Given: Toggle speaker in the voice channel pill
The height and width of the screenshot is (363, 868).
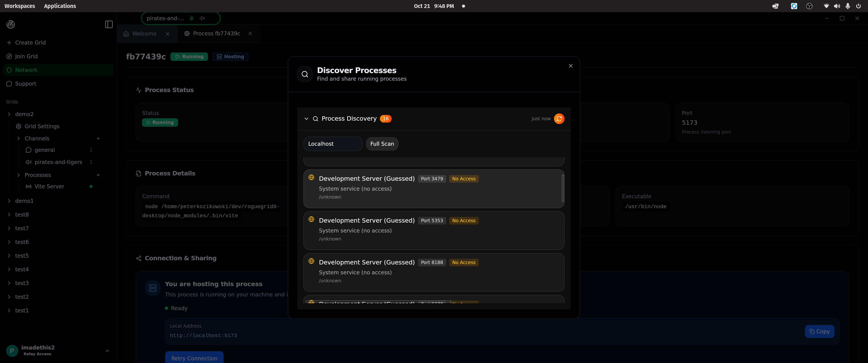Looking at the screenshot, I should pos(202,18).
